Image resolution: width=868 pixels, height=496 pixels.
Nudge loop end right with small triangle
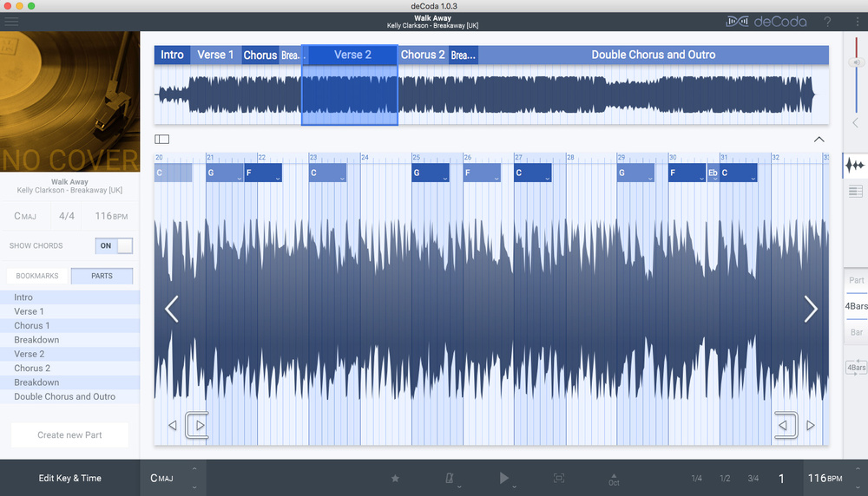click(x=811, y=425)
